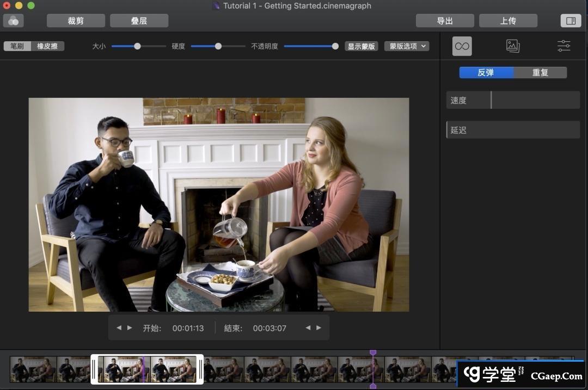Click the 叠层 overlay button
This screenshot has height=390, width=588.
click(x=139, y=21)
